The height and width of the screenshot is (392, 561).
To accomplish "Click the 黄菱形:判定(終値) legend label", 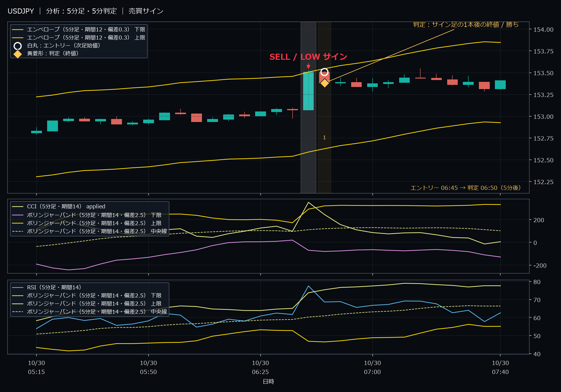I will [x=53, y=53].
